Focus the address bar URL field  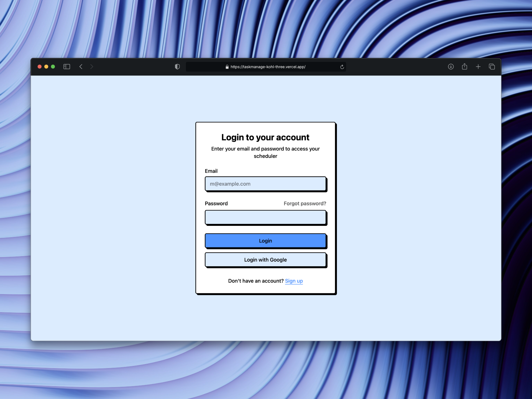click(268, 67)
